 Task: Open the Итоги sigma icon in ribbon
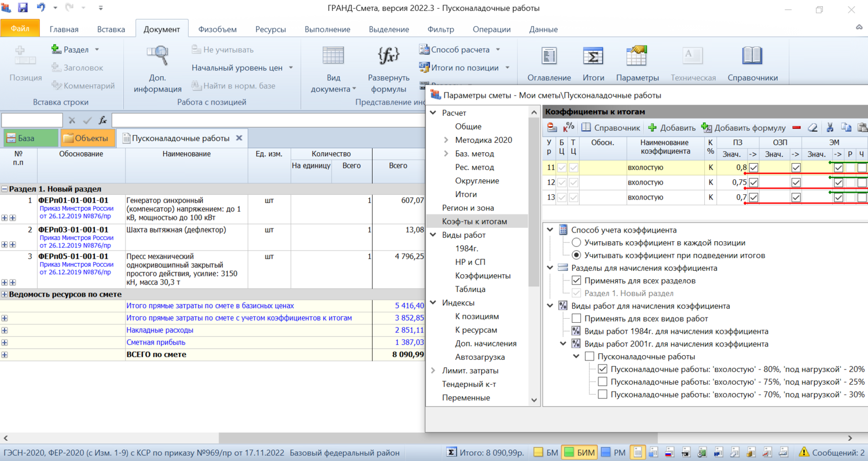[593, 57]
